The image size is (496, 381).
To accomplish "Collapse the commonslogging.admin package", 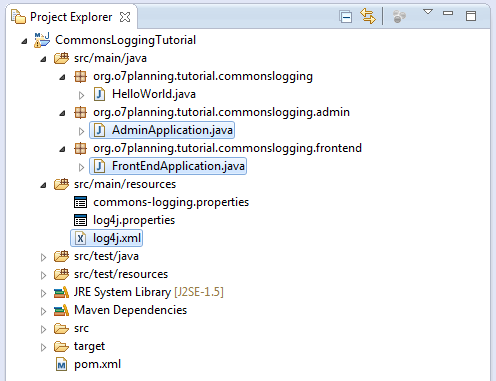I will point(62,114).
